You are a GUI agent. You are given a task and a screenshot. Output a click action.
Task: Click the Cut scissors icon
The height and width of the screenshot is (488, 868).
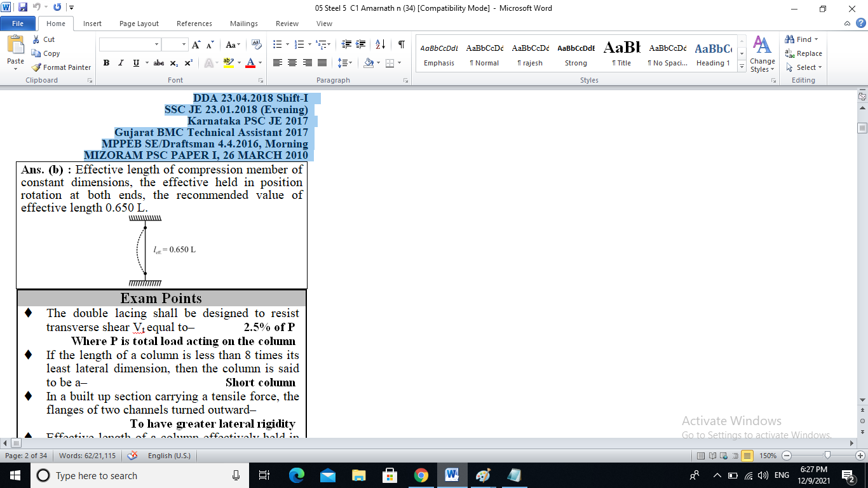point(36,39)
